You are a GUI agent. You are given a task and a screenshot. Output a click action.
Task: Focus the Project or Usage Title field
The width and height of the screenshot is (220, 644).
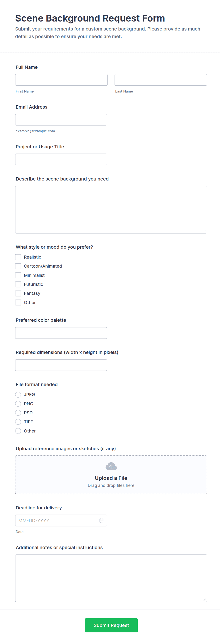tap(61, 159)
